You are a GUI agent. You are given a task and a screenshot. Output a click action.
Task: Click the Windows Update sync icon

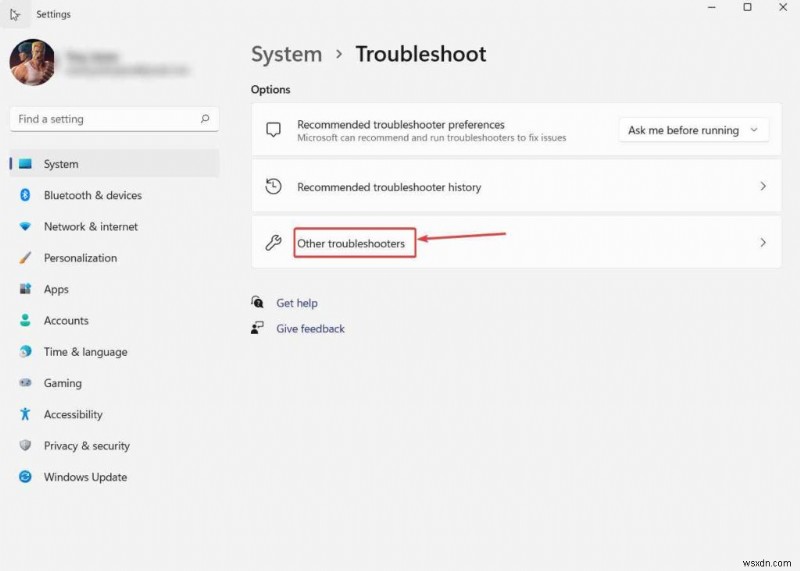pos(25,477)
